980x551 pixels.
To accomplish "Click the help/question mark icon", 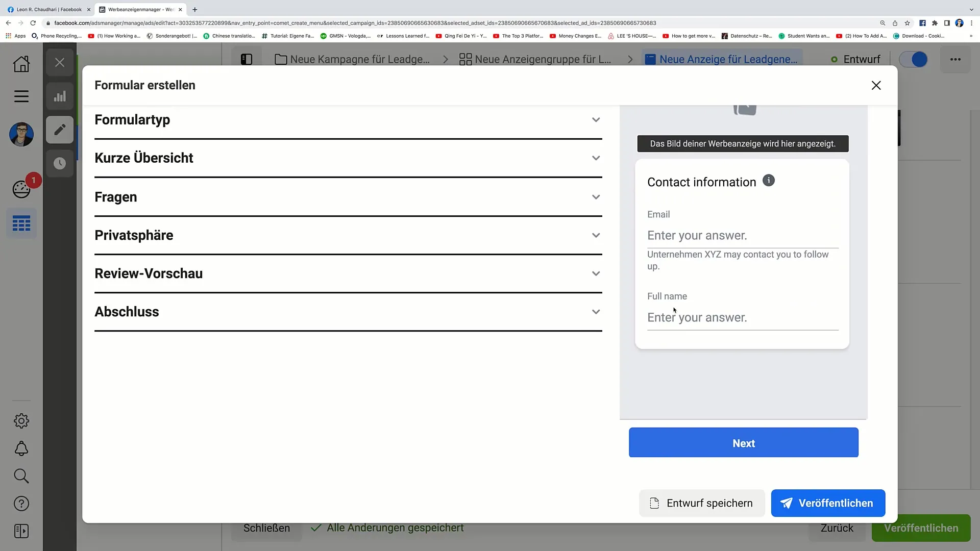I will click(x=21, y=504).
